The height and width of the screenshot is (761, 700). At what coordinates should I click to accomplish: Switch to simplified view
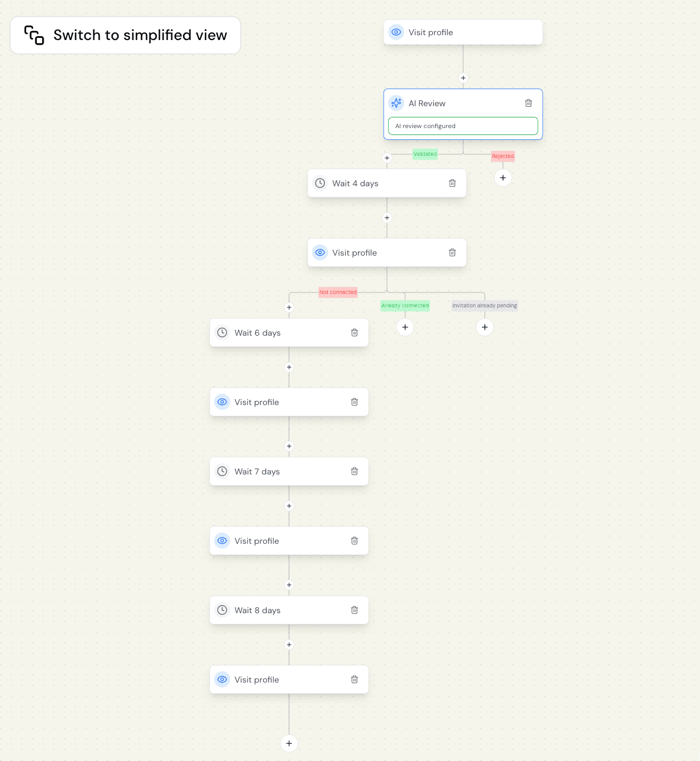click(125, 35)
